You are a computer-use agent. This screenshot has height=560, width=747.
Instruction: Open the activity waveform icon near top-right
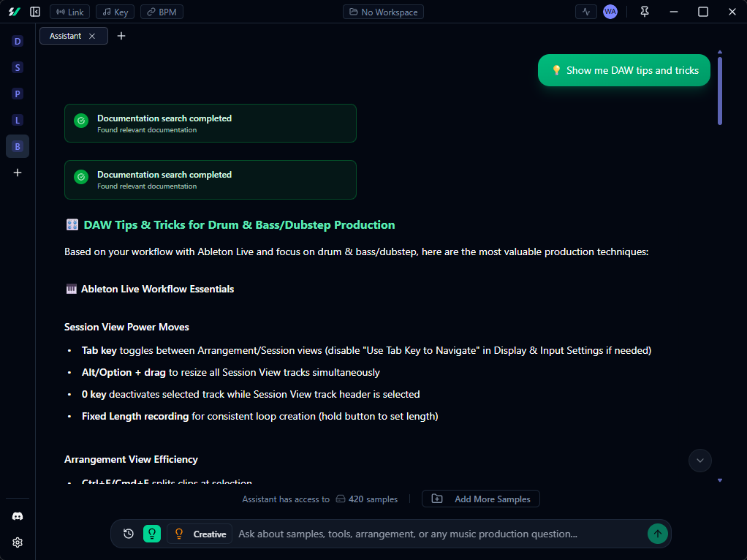586,11
